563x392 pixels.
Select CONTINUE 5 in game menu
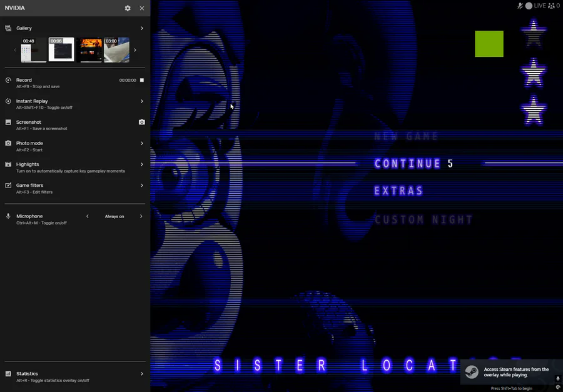click(413, 164)
